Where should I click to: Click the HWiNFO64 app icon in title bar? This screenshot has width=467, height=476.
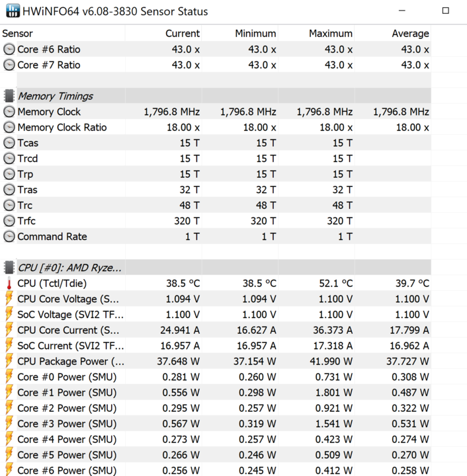click(13, 11)
